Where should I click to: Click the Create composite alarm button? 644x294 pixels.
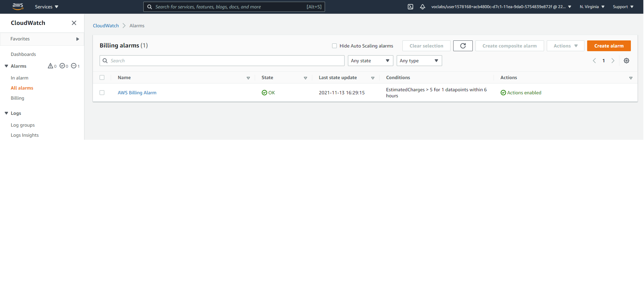510,46
